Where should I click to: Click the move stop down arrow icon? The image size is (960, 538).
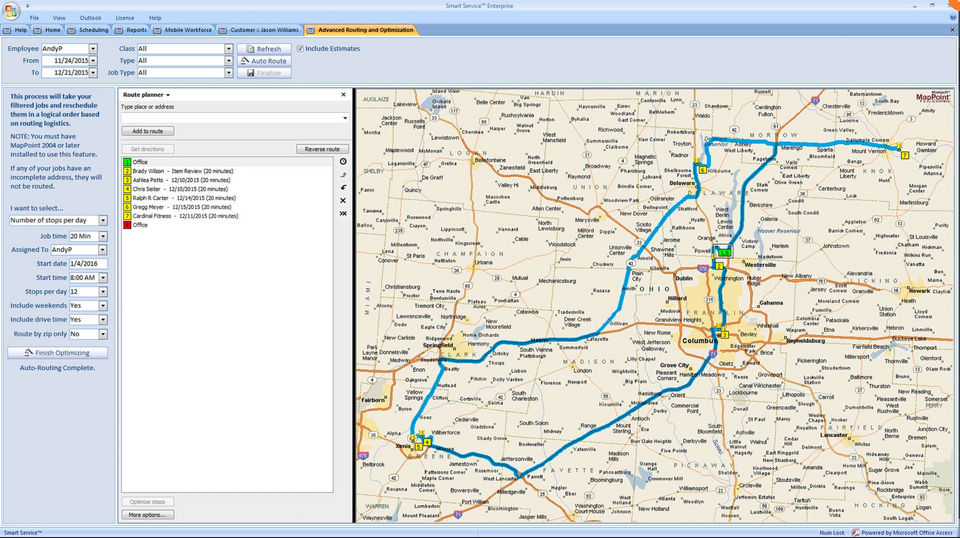pyautogui.click(x=343, y=188)
